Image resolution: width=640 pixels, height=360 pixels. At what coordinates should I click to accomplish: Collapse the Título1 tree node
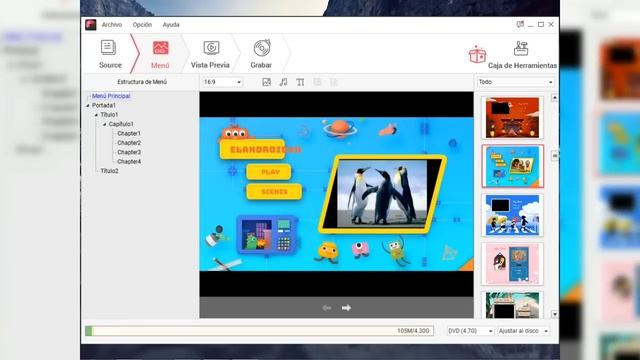pyautogui.click(x=96, y=115)
